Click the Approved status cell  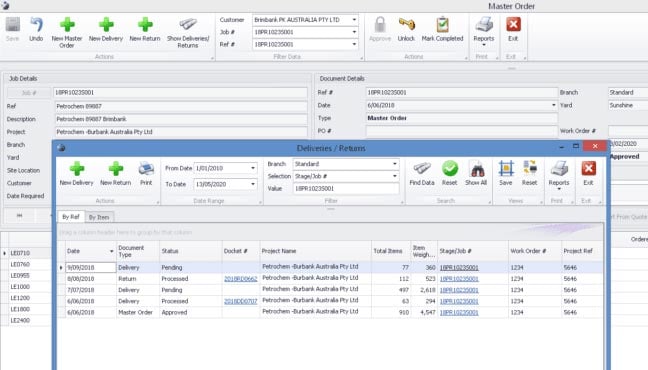pos(191,313)
